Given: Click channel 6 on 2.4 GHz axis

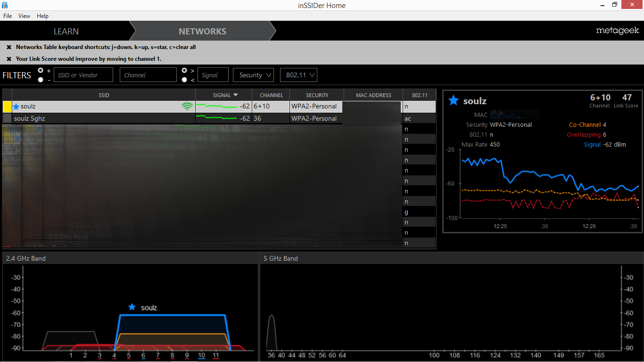Looking at the screenshot, I should (143, 355).
